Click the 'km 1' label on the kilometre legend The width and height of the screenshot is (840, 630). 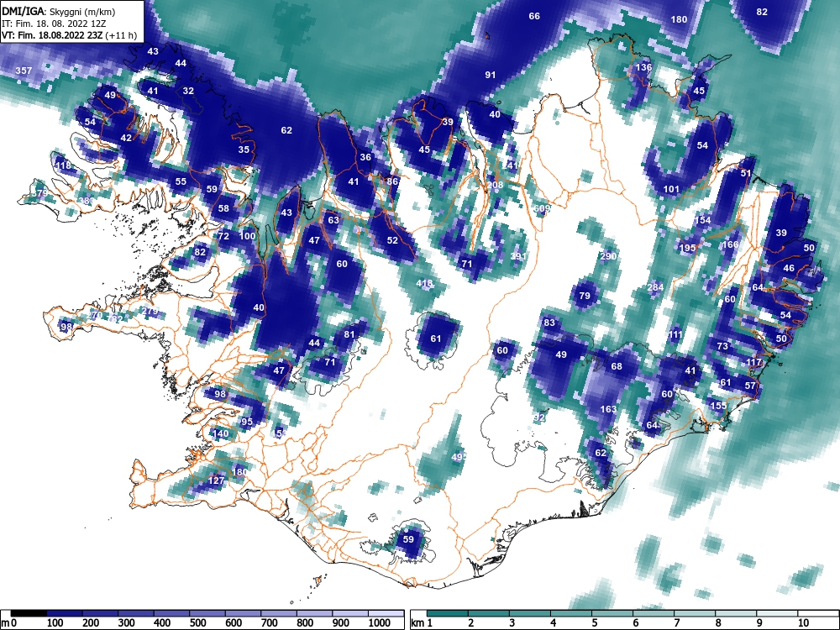pyautogui.click(x=423, y=623)
